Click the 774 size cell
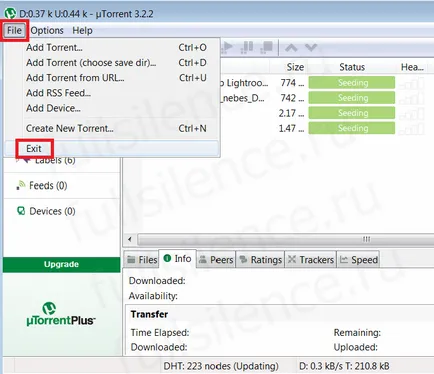 tap(292, 83)
